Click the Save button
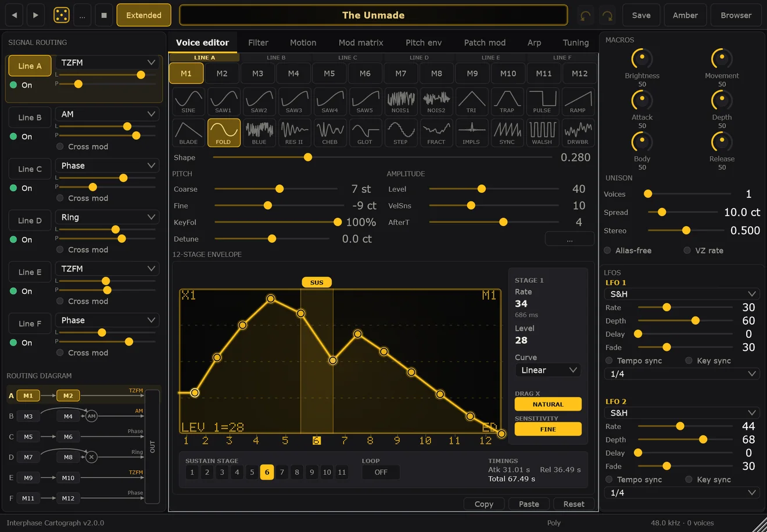 pos(641,15)
